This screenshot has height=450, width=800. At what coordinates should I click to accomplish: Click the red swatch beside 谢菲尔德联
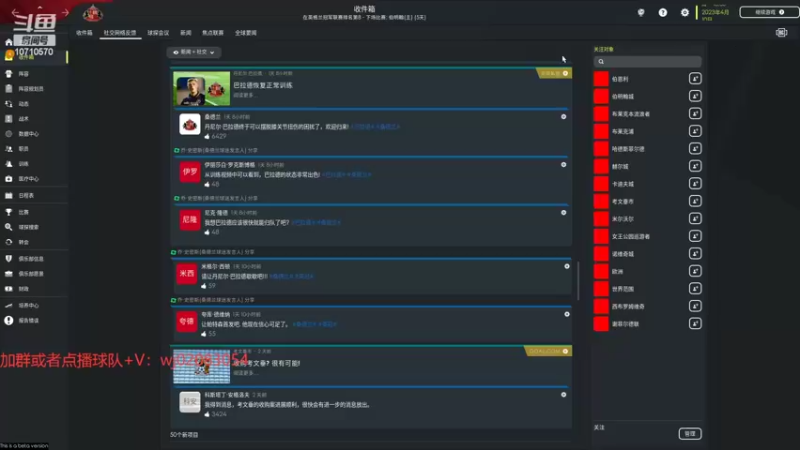coord(601,323)
